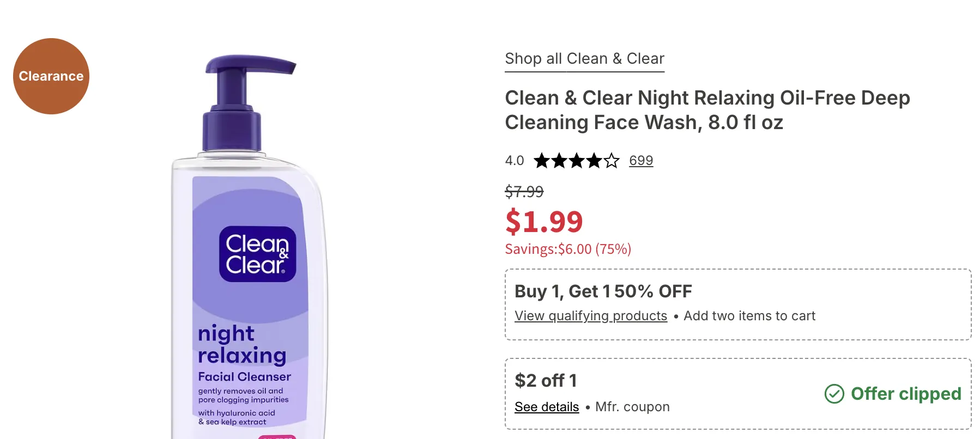Click the brown Clearance badge
The width and height of the screenshot is (980, 439).
(x=51, y=76)
